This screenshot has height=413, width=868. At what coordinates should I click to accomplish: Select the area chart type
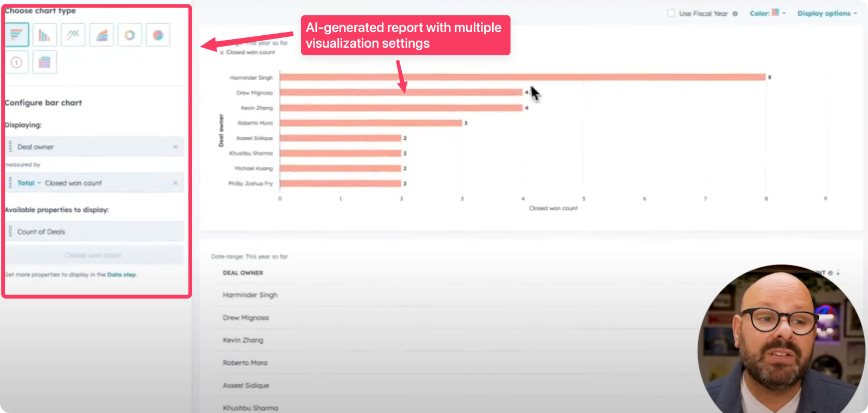click(x=101, y=35)
